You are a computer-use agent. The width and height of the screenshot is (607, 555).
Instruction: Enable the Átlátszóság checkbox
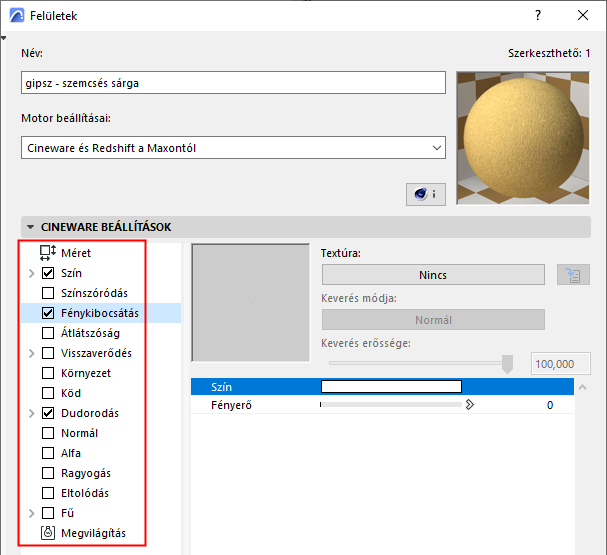tap(48, 333)
